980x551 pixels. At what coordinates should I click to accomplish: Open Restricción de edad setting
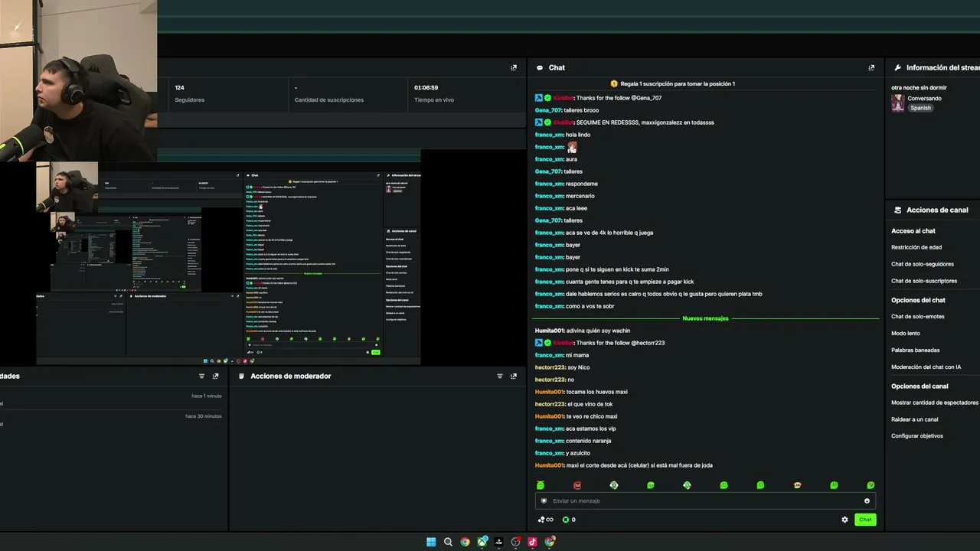pos(916,247)
